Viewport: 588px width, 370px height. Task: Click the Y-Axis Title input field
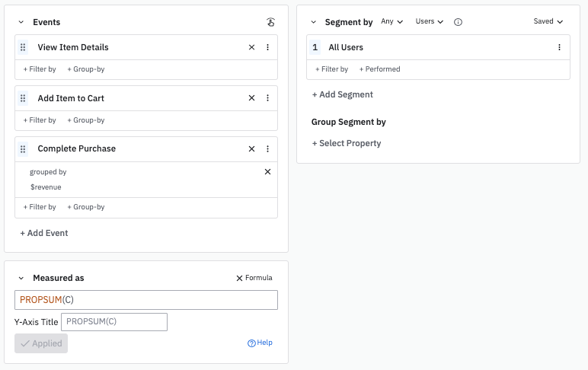[113, 322]
